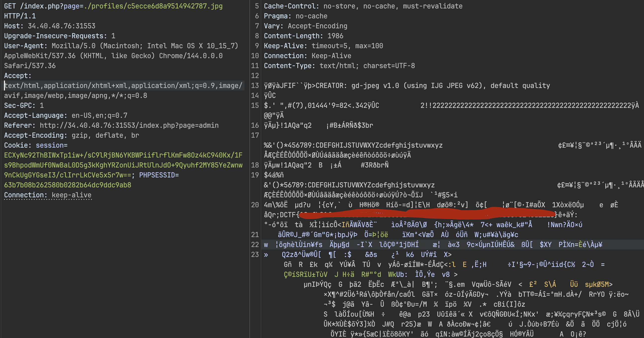The width and height of the screenshot is (644, 338).
Task: Click the Cache-Control response header
Action: [363, 6]
